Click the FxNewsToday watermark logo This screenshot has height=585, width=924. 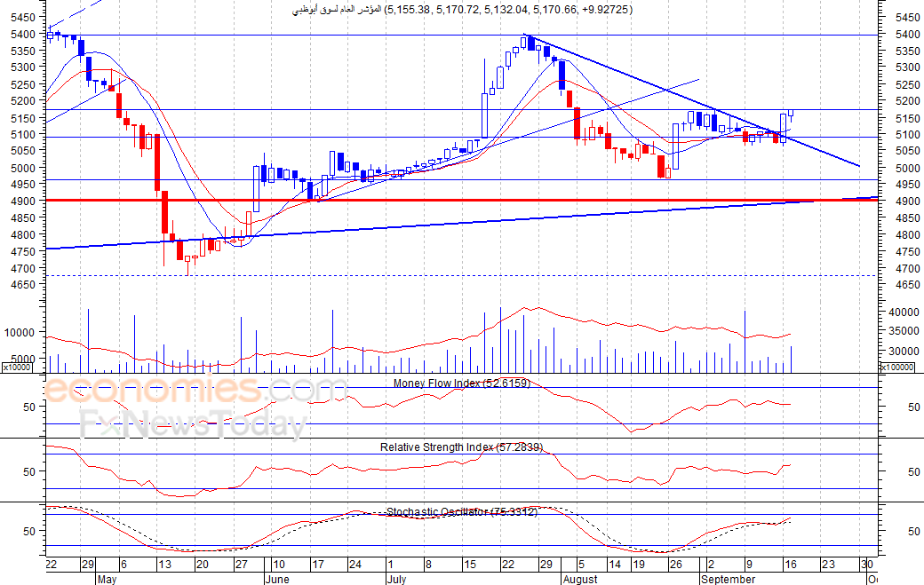[x=194, y=425]
